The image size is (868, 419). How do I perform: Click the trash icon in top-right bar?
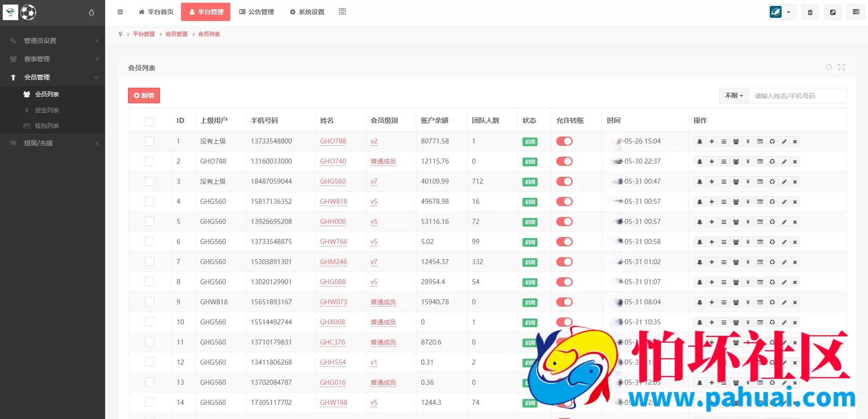810,12
